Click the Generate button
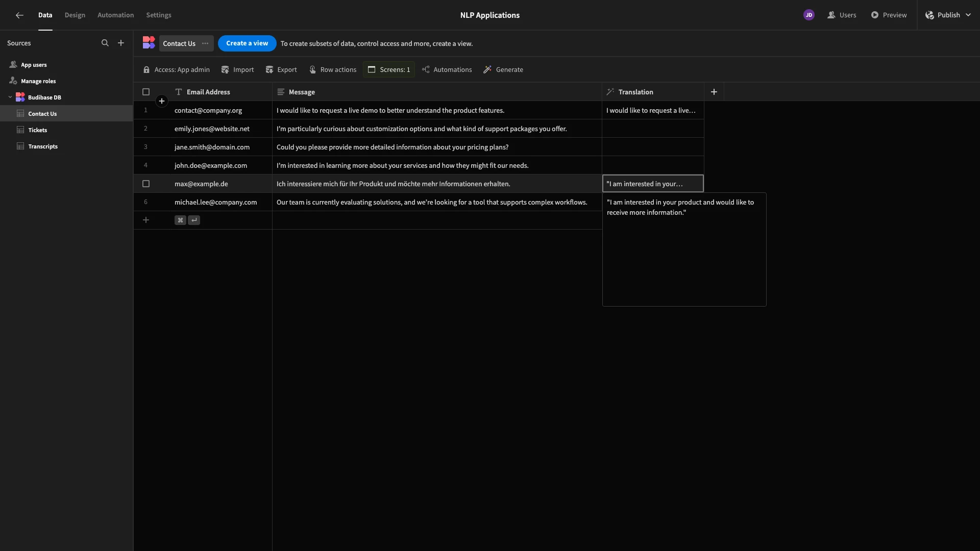 [x=503, y=70]
